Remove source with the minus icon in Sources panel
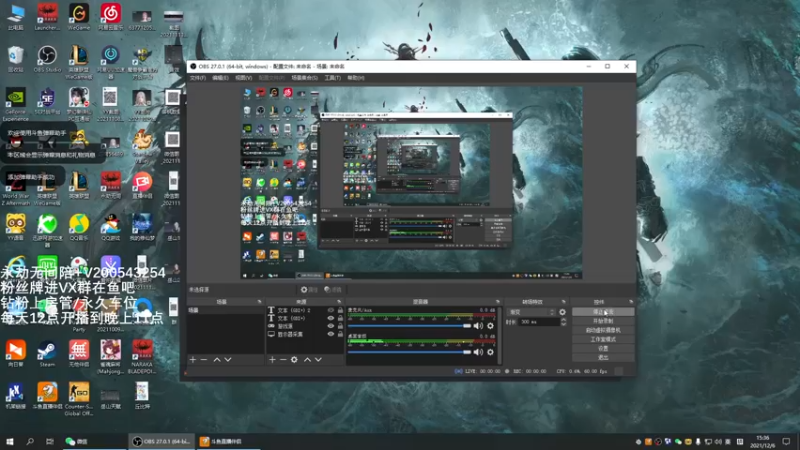This screenshot has height=450, width=800. coord(283,360)
